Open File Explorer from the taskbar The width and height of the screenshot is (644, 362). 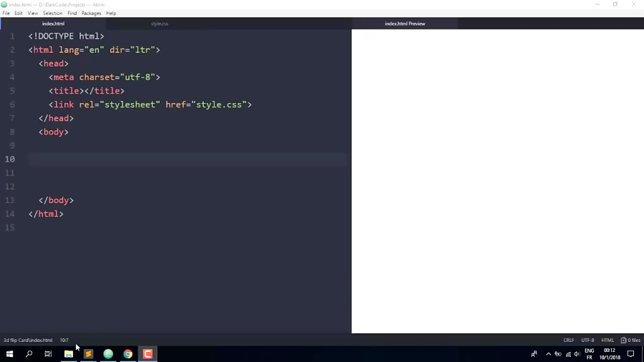pos(69,354)
